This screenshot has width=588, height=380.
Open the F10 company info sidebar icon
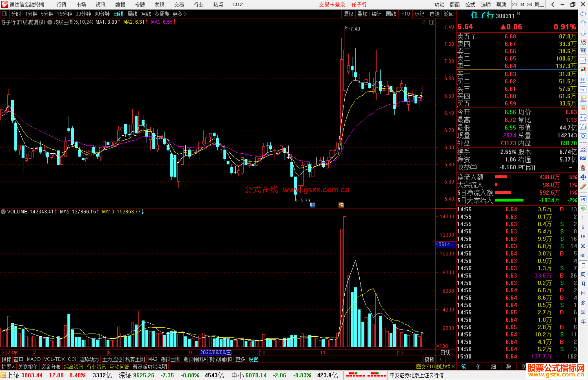(x=583, y=89)
